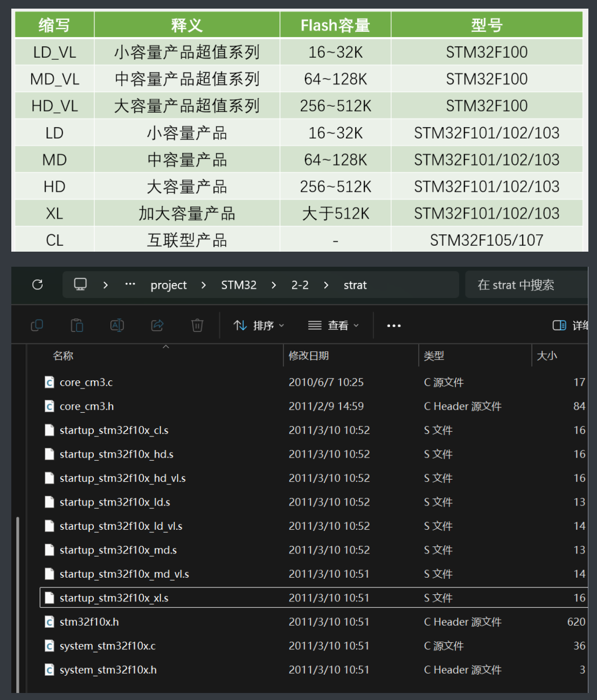Navigate to 2-2 breadcrumb folder
The image size is (597, 700).
(x=300, y=285)
